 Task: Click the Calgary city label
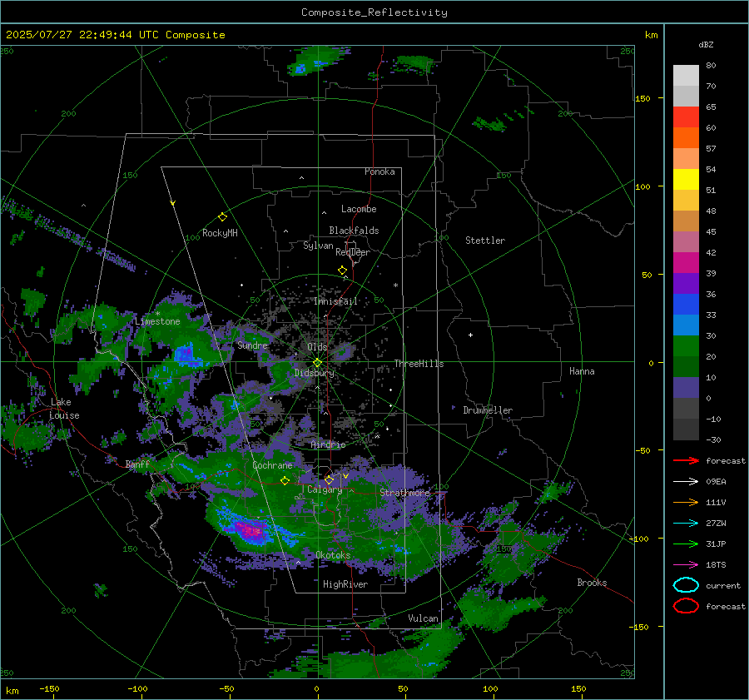coord(325,489)
